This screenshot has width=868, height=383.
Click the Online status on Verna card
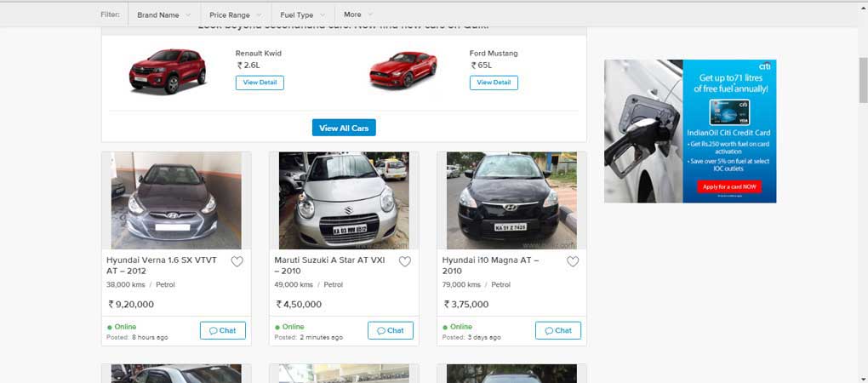point(122,327)
